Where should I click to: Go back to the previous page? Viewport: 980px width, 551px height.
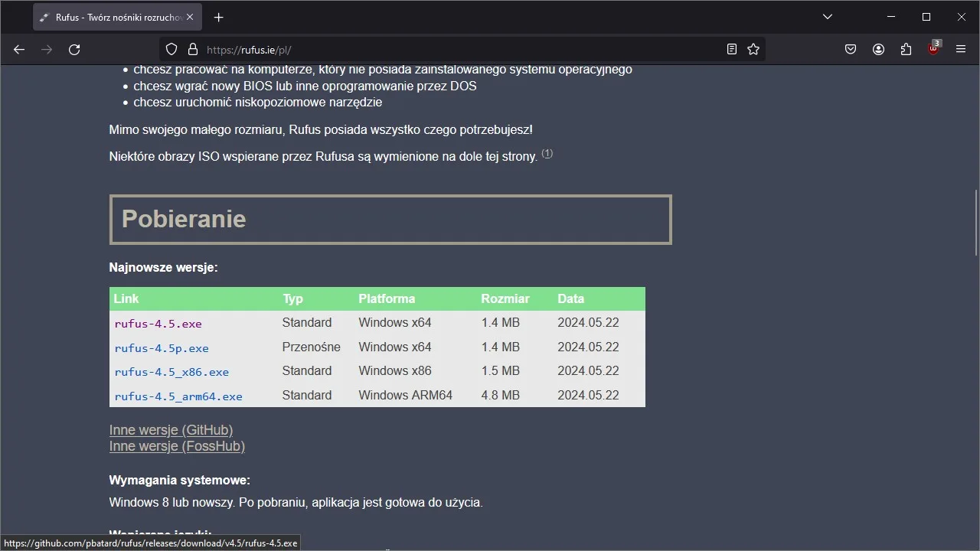point(19,49)
